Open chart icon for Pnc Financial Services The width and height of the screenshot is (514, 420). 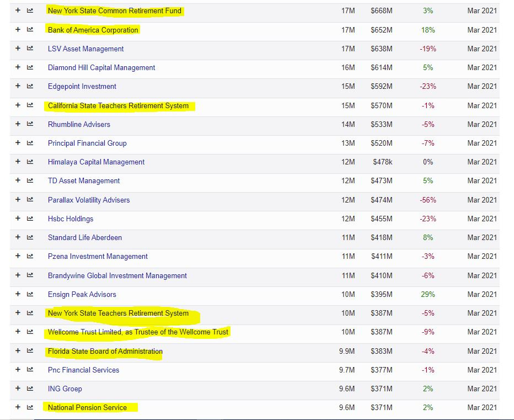[x=30, y=369]
